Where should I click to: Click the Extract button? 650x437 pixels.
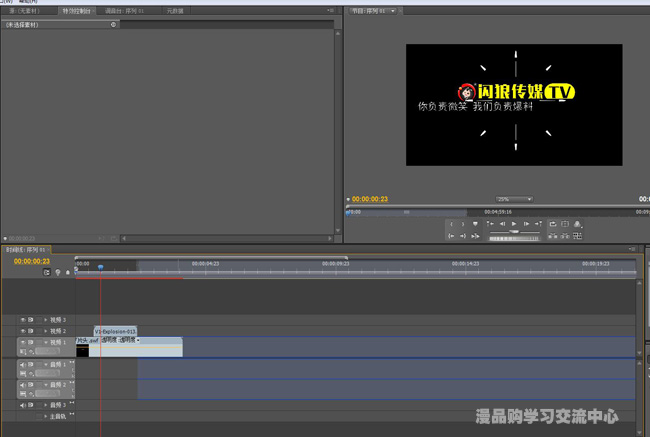(565, 236)
